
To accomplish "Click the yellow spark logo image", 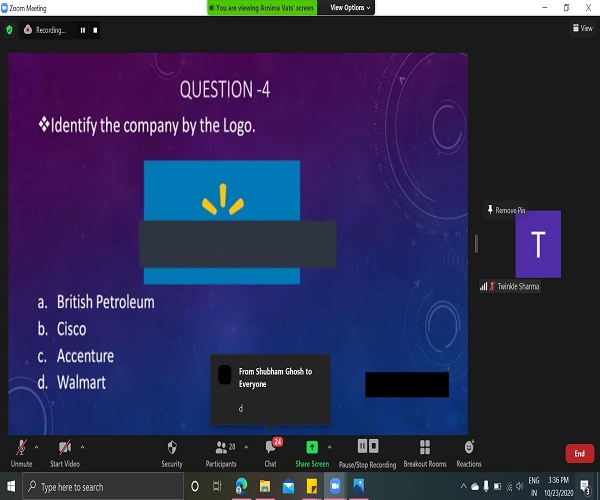I will [x=223, y=199].
